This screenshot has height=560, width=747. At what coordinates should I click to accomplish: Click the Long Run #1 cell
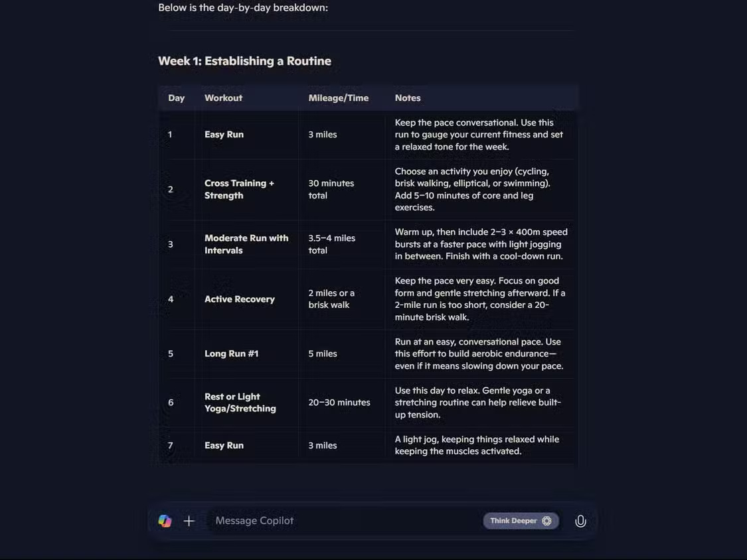(231, 354)
